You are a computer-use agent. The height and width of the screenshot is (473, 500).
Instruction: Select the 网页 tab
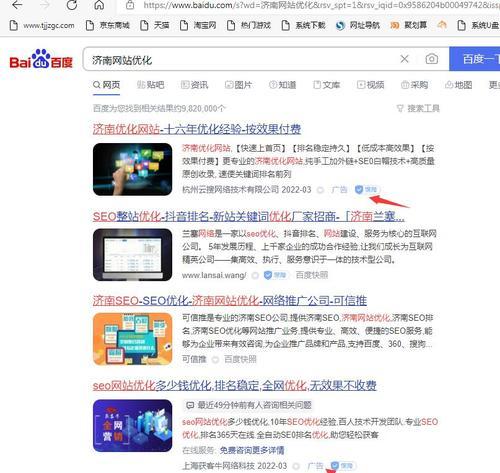point(107,85)
